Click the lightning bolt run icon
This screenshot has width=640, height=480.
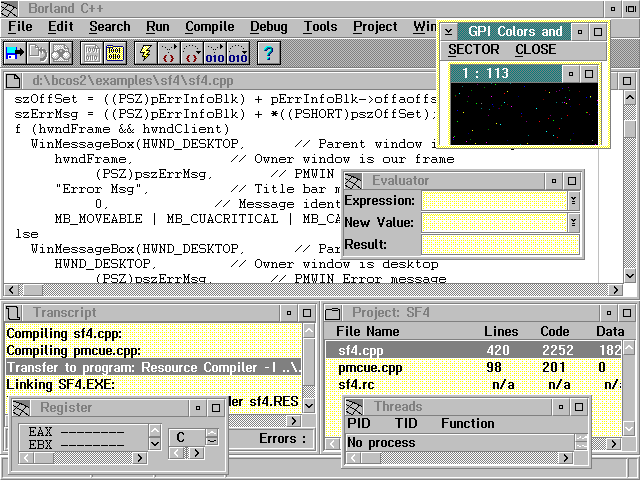tap(145, 52)
